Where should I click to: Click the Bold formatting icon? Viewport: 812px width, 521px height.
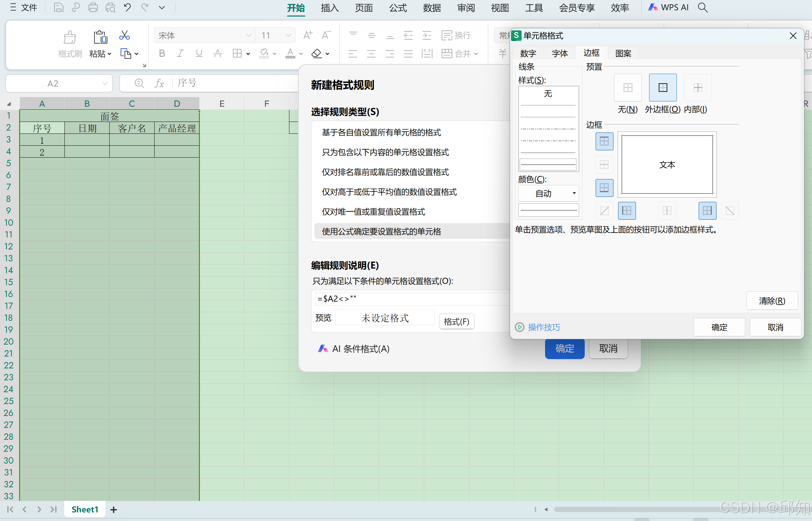point(162,54)
